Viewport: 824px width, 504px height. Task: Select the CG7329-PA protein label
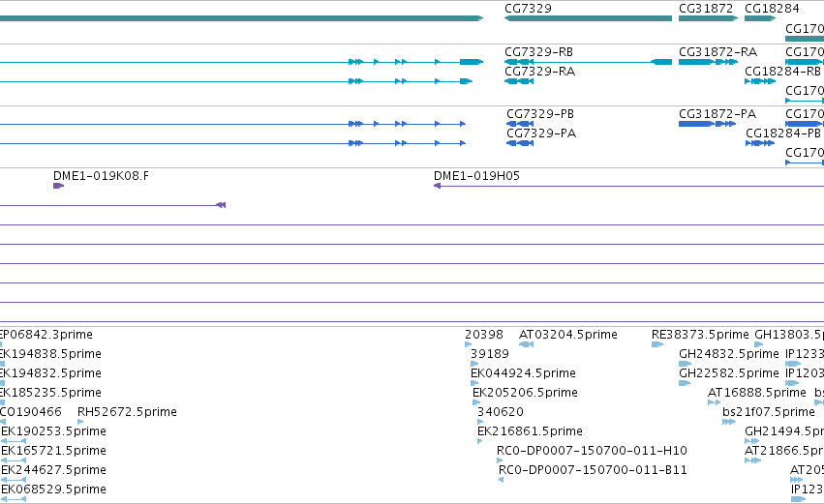coord(540,133)
